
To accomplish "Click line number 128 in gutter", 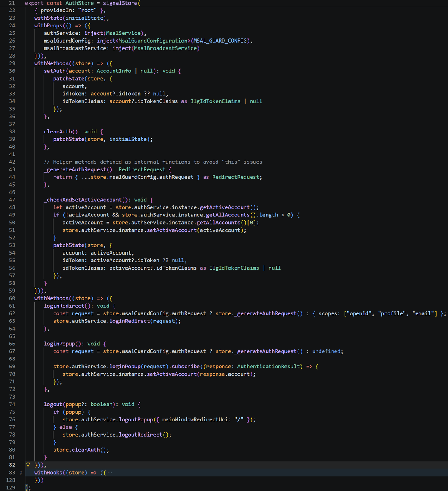I will [x=11, y=480].
